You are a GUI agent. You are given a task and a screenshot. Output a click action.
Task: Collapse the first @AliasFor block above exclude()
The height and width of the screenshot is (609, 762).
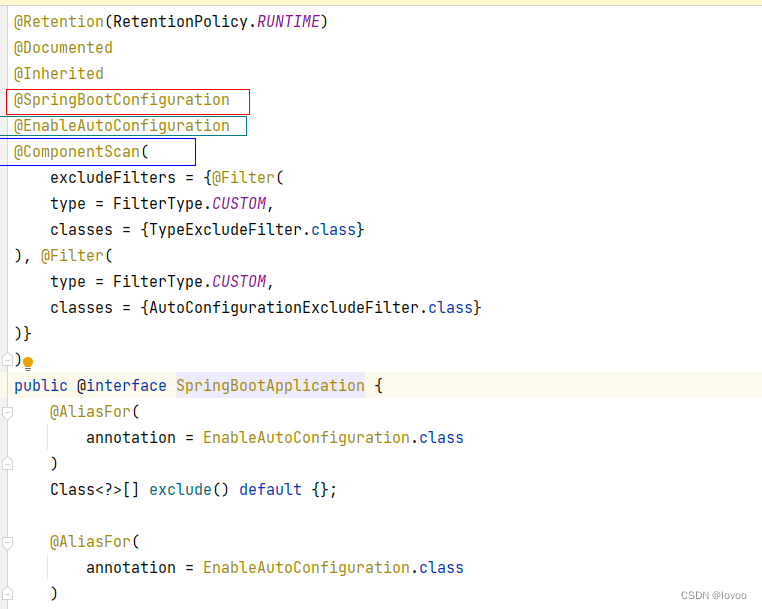coord(7,412)
